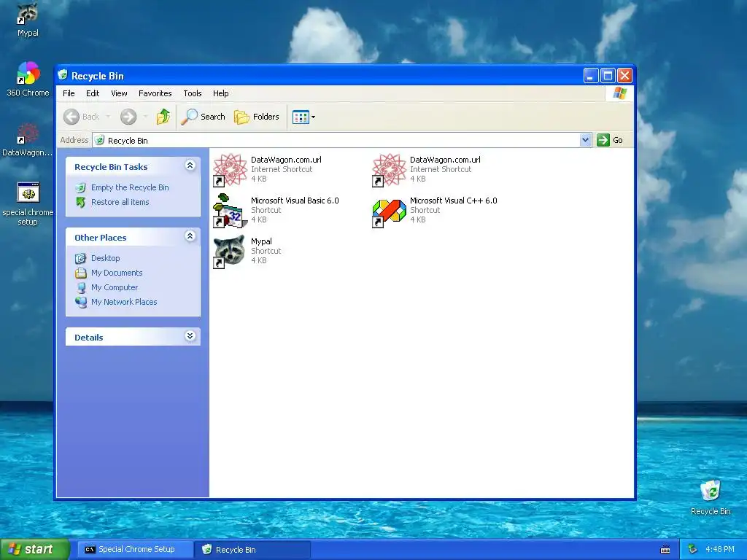The width and height of the screenshot is (747, 560).
Task: Click the Recycle Bin title bar icon
Action: pos(63,75)
